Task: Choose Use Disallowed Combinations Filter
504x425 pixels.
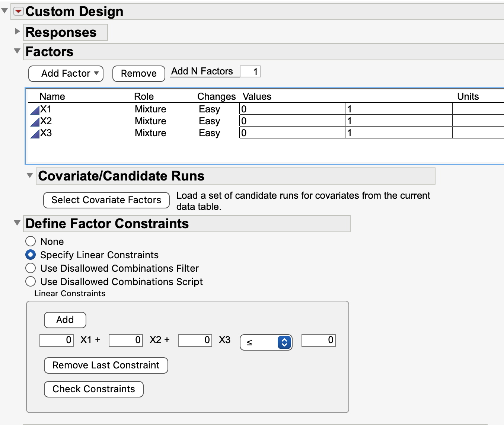Action: (x=31, y=268)
